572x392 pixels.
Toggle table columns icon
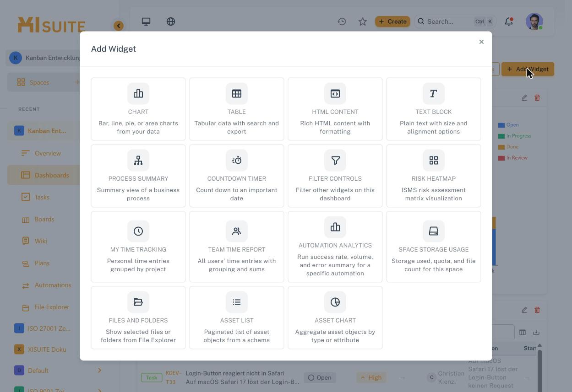523,332
